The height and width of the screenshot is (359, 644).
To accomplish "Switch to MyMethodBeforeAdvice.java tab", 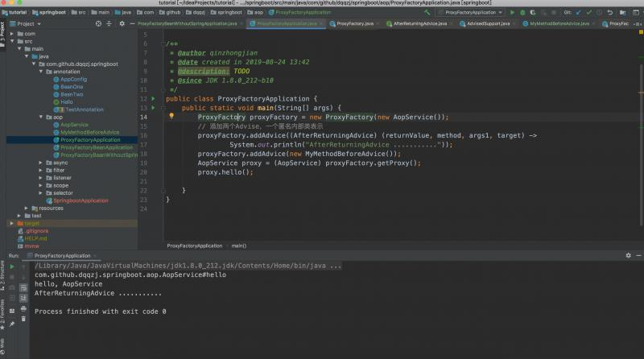I will [559, 24].
